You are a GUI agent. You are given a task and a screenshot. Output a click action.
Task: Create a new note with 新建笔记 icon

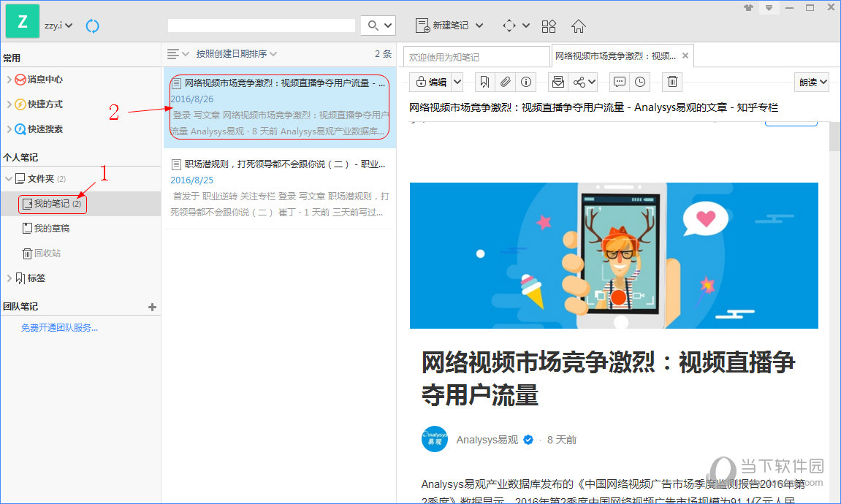422,26
